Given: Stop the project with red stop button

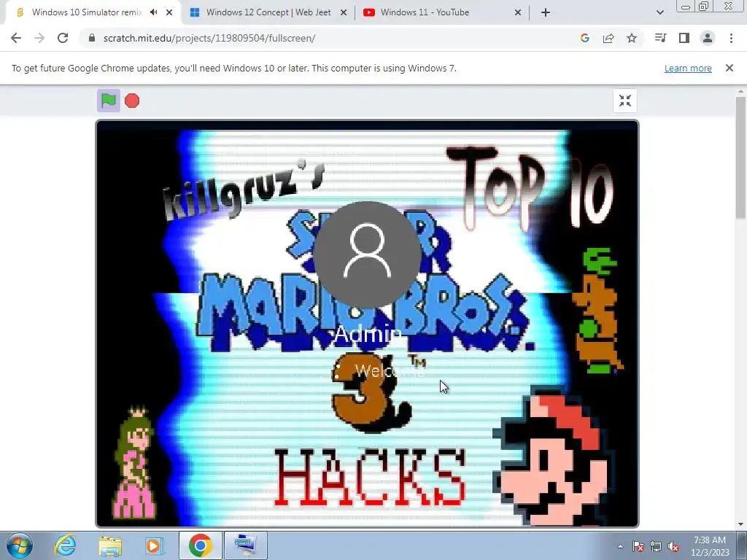Looking at the screenshot, I should tap(132, 101).
